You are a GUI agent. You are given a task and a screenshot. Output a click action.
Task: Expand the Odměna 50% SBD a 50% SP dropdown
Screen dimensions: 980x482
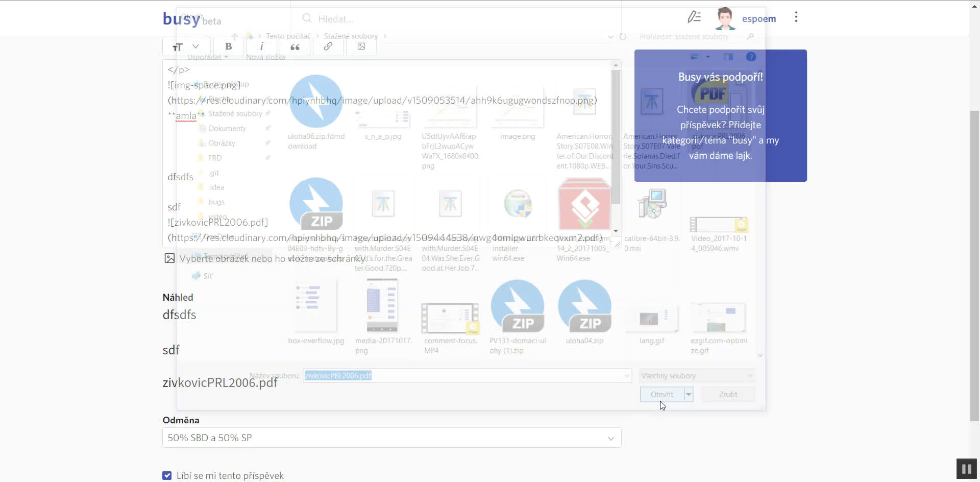[391, 438]
